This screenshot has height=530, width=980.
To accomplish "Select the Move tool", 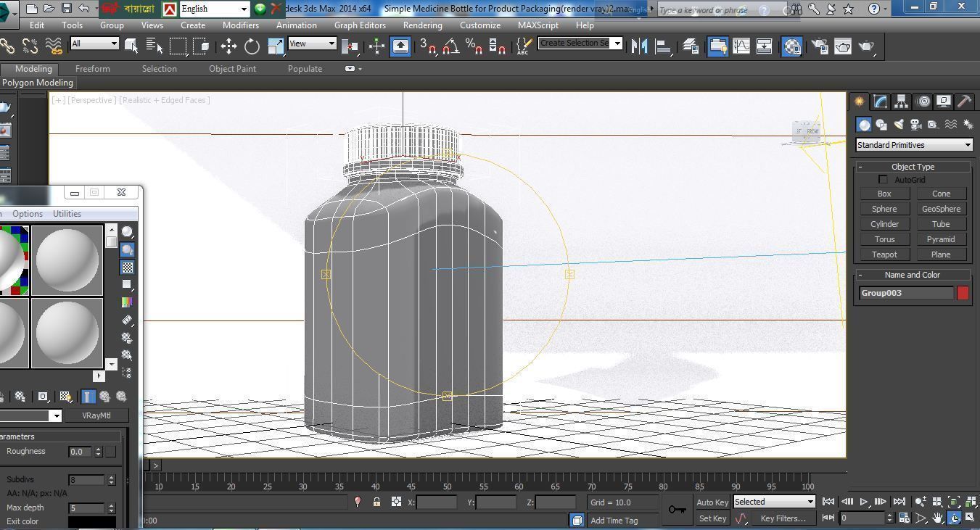I will (228, 46).
